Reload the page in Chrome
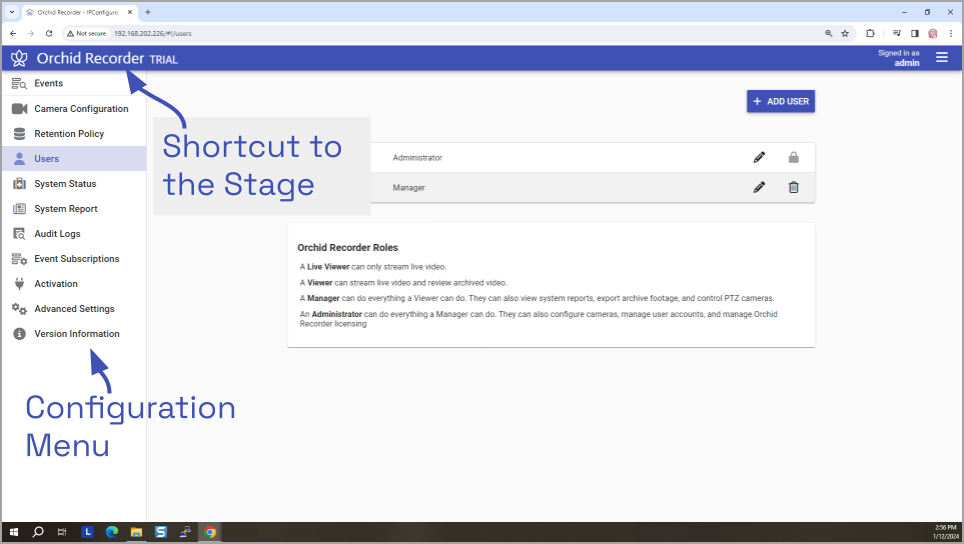The width and height of the screenshot is (964, 544). coord(49,33)
